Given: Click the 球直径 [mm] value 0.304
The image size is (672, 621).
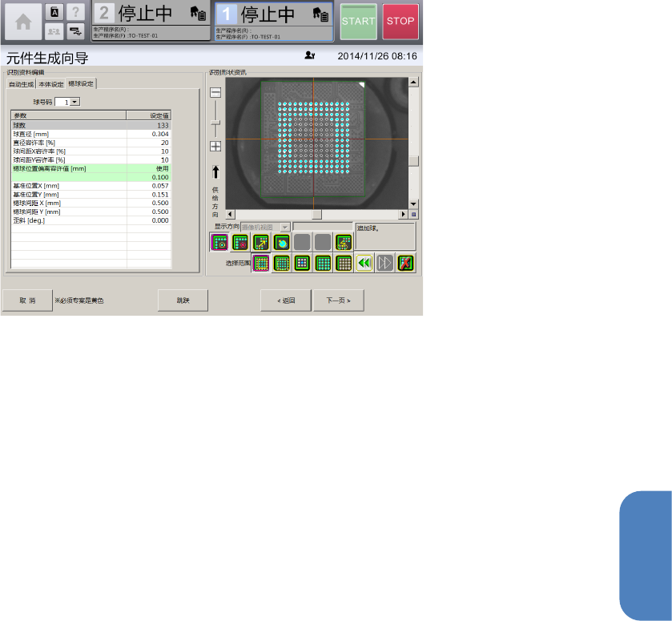Looking at the screenshot, I should point(149,135).
